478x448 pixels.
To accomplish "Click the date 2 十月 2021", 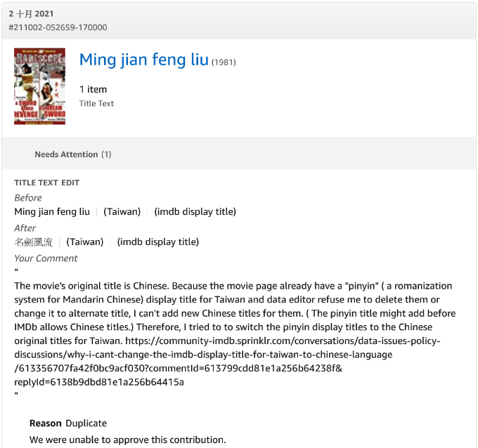I will coord(31,14).
